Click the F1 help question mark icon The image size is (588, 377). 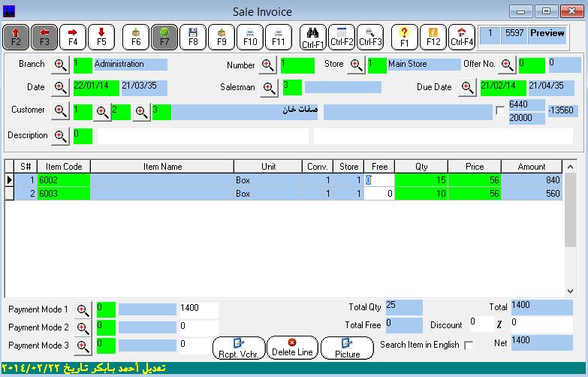tap(405, 36)
